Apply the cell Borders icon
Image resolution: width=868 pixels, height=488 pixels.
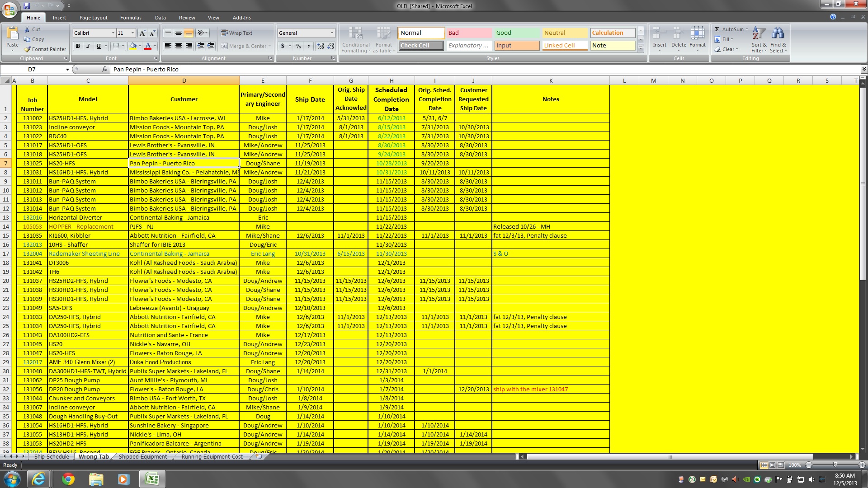point(116,46)
